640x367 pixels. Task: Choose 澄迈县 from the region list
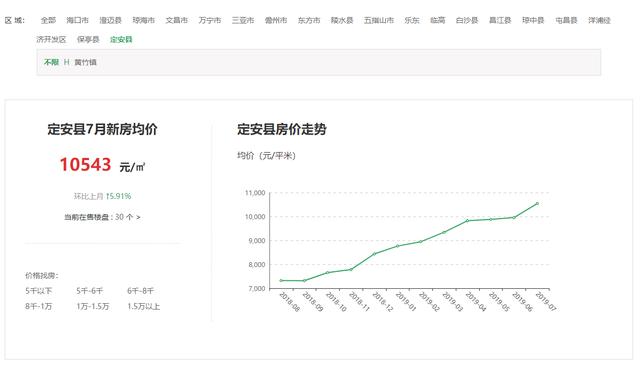click(x=110, y=20)
